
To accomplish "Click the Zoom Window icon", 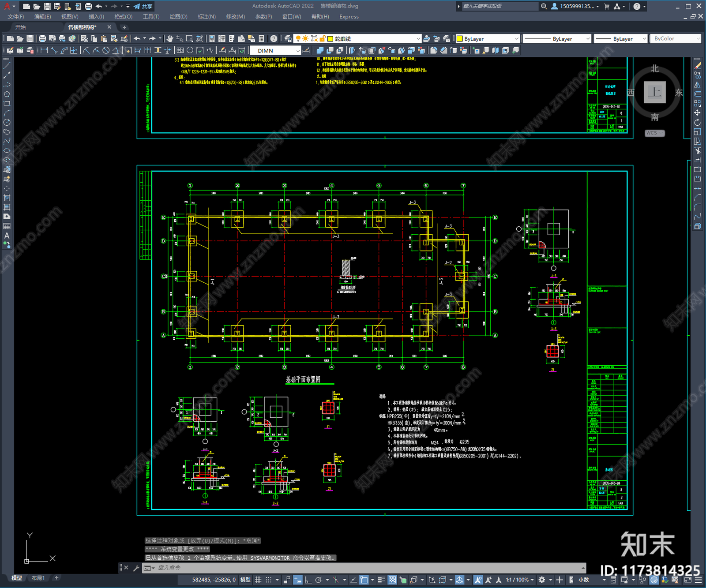I will pos(190,39).
